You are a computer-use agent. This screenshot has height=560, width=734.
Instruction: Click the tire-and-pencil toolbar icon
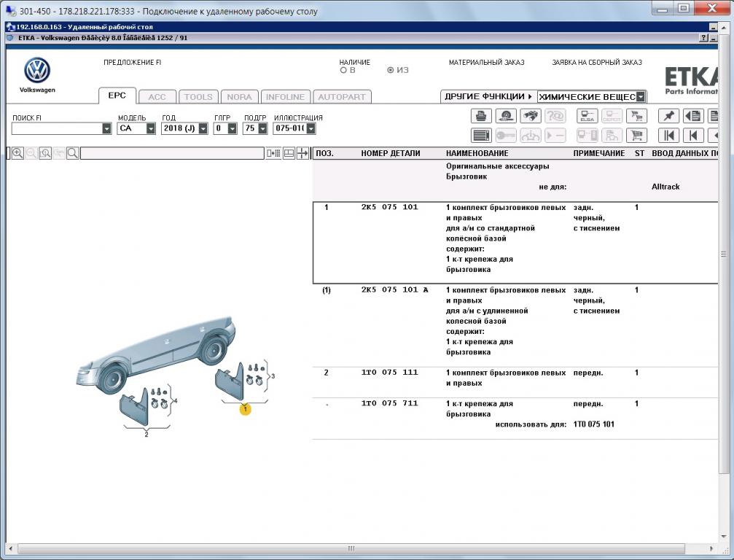coord(506,116)
